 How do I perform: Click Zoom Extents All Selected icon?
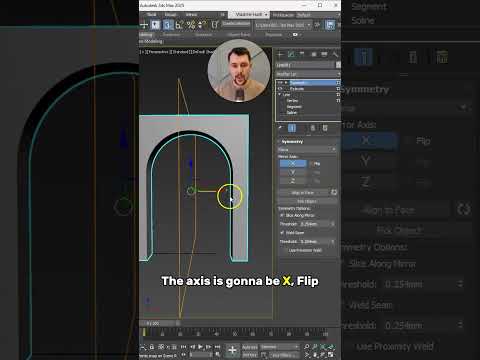tap(331, 347)
